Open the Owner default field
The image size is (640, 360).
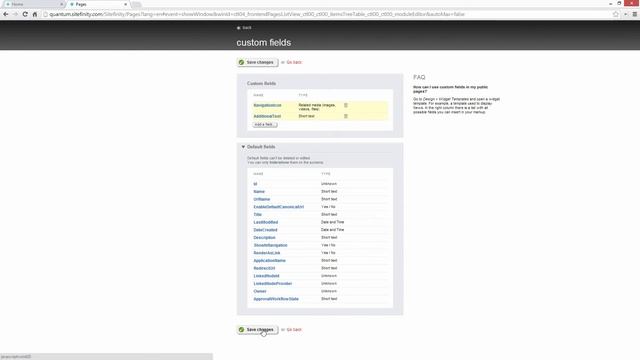pyautogui.click(x=260, y=291)
